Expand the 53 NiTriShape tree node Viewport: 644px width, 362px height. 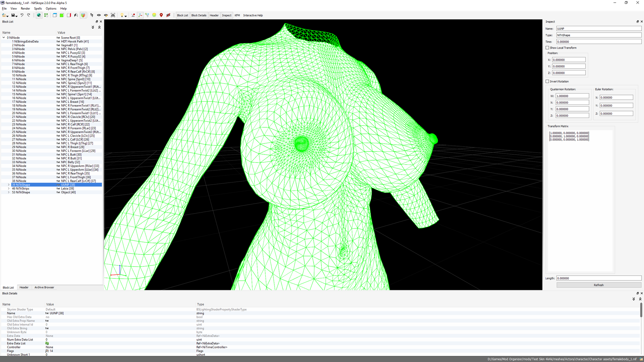click(9, 192)
